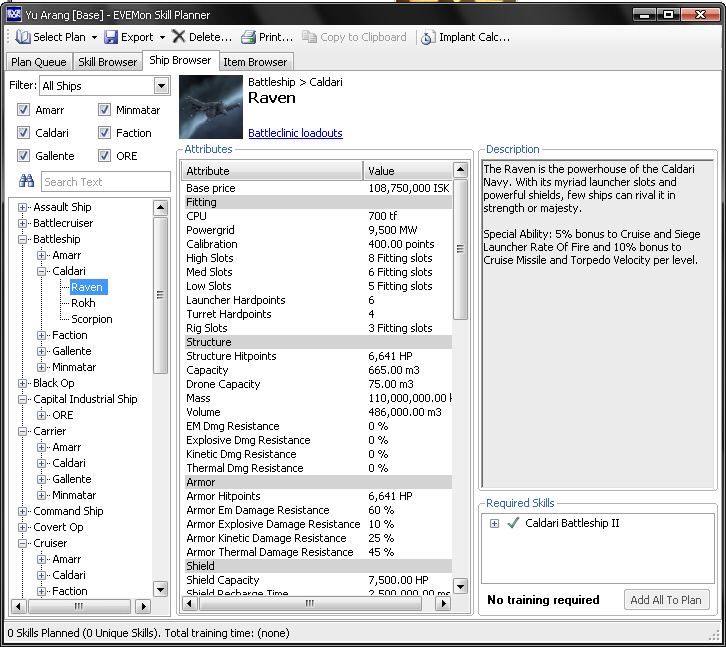Click the attributes horizontal scroll-right arrow
The width and height of the screenshot is (726, 647).
[443, 603]
